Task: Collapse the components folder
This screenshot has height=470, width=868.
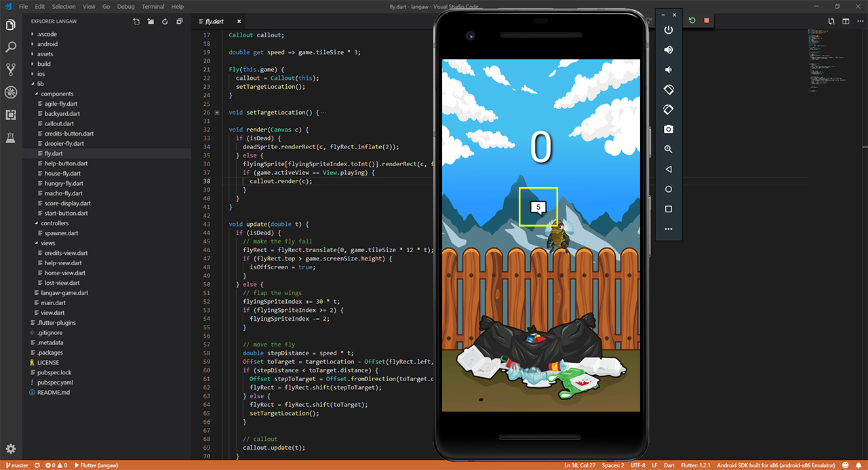Action: coord(57,94)
